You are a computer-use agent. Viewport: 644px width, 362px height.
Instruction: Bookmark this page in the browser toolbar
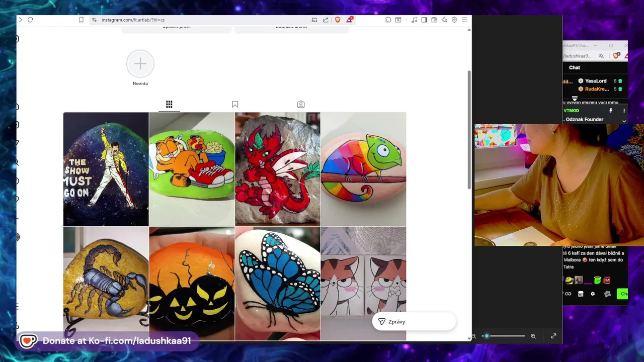coord(81,20)
